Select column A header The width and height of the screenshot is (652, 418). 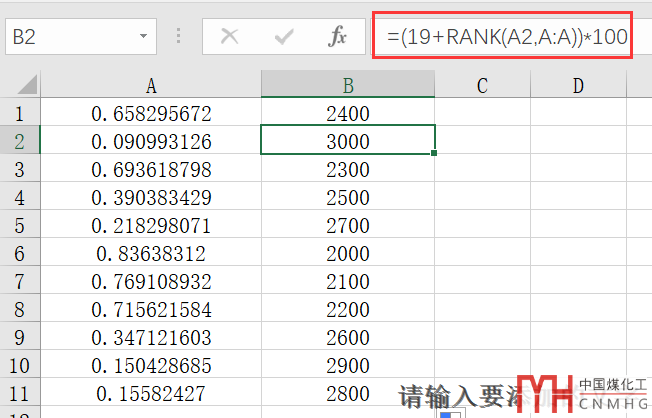tap(151, 84)
